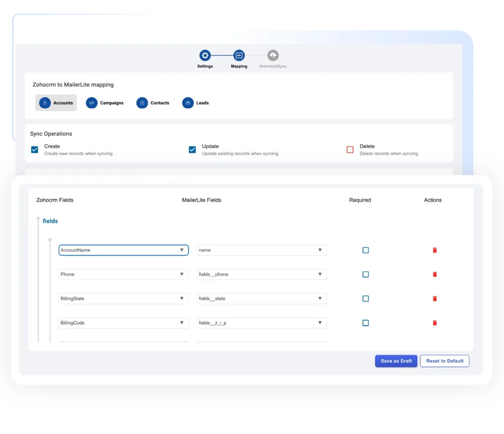This screenshot has height=434, width=504.
Task: Uncheck the Create sync operation checkbox
Action: click(34, 150)
